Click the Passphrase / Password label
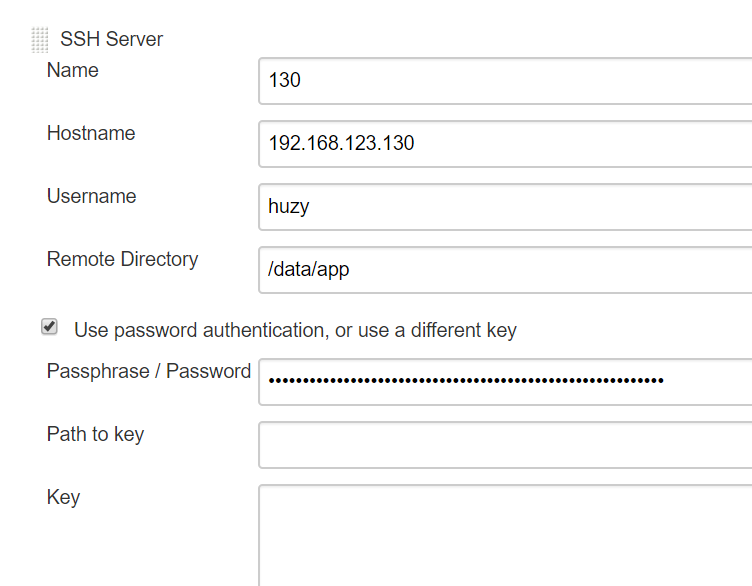 click(149, 371)
